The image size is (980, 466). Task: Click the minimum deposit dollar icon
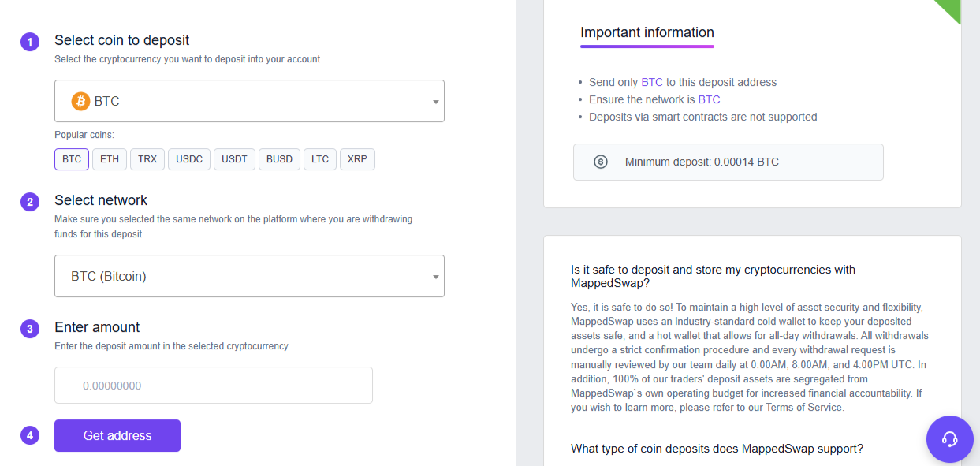[601, 162]
